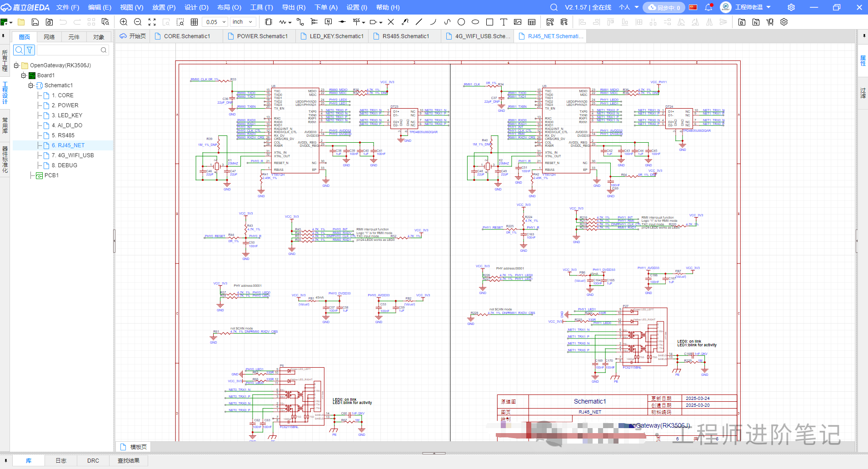Click the 同步中 sync status button

click(x=664, y=7)
